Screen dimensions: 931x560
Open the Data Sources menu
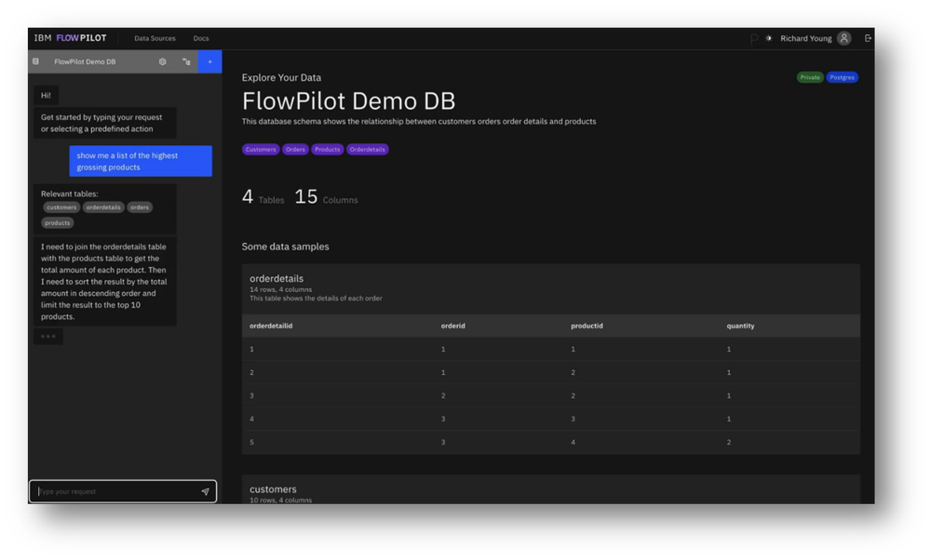155,38
